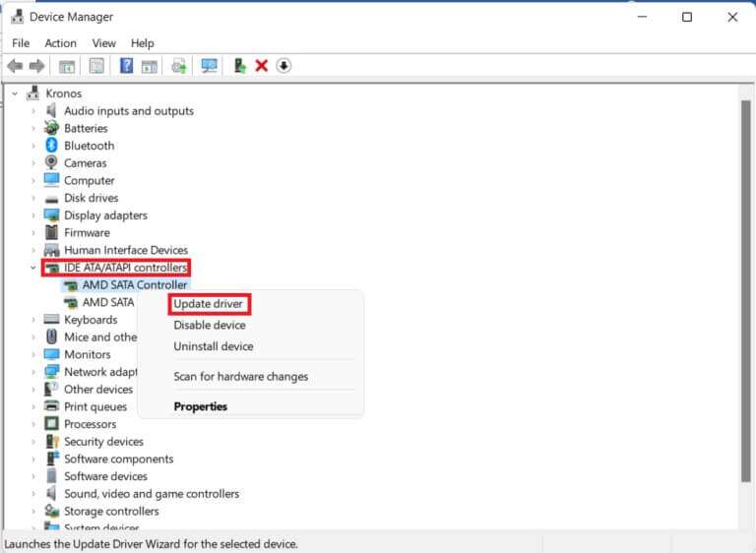The width and height of the screenshot is (756, 553).
Task: Click the Cameras webcam icon
Action: pos(51,162)
